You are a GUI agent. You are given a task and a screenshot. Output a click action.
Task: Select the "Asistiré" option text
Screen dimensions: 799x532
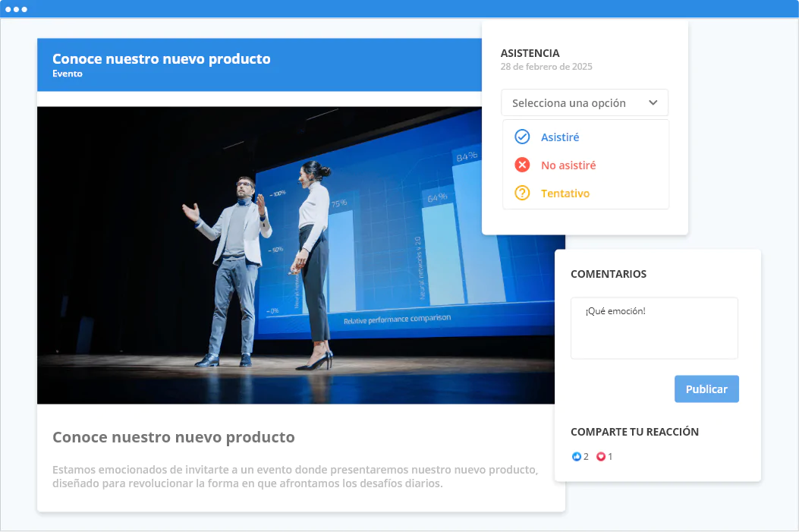[x=560, y=137]
